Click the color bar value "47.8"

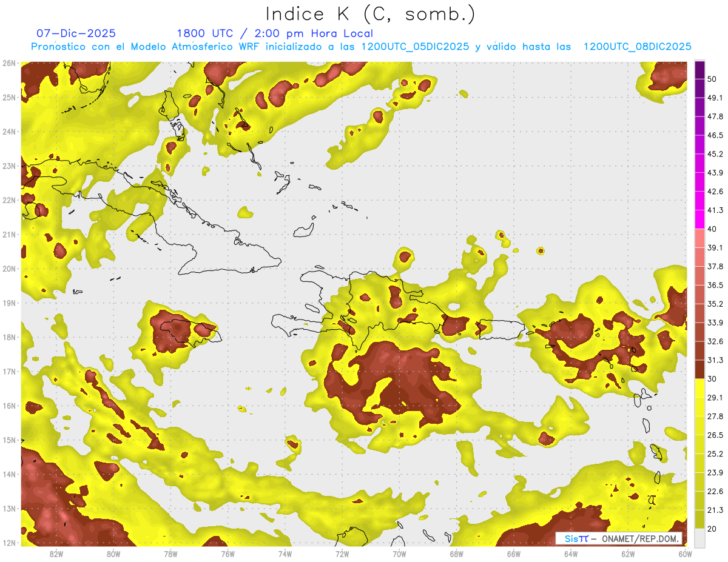[715, 116]
